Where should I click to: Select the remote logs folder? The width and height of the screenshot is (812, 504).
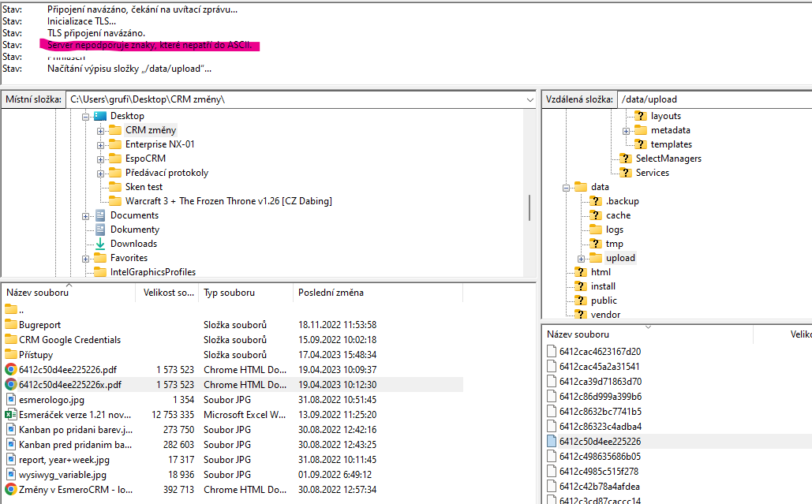[x=614, y=230]
